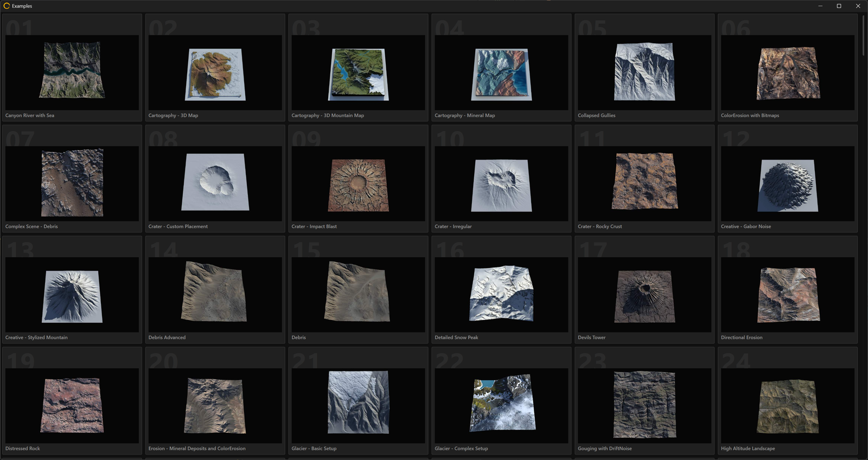Select the Debris Advanced example
This screenshot has width=868, height=460.
click(215, 290)
